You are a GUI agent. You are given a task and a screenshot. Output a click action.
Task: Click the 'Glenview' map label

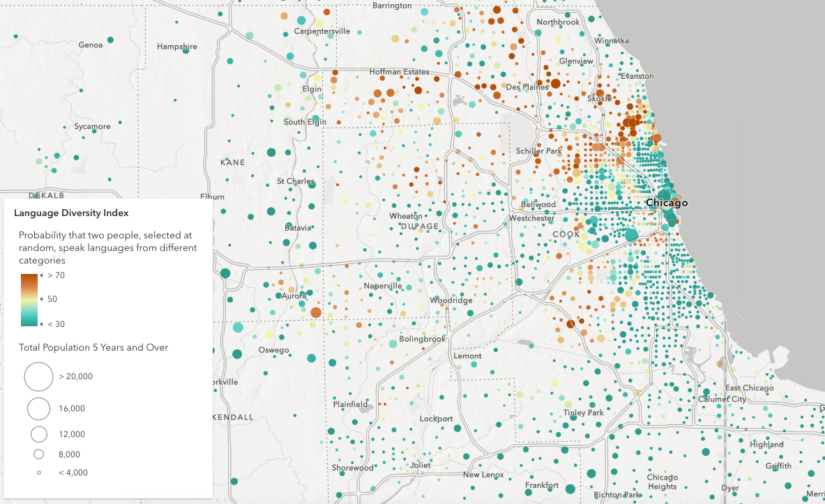[x=576, y=61]
